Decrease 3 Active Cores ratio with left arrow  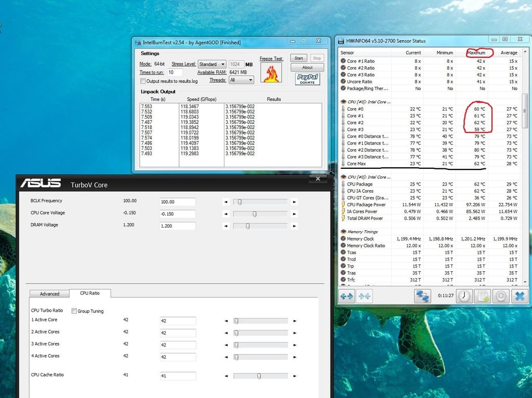pyautogui.click(x=227, y=345)
